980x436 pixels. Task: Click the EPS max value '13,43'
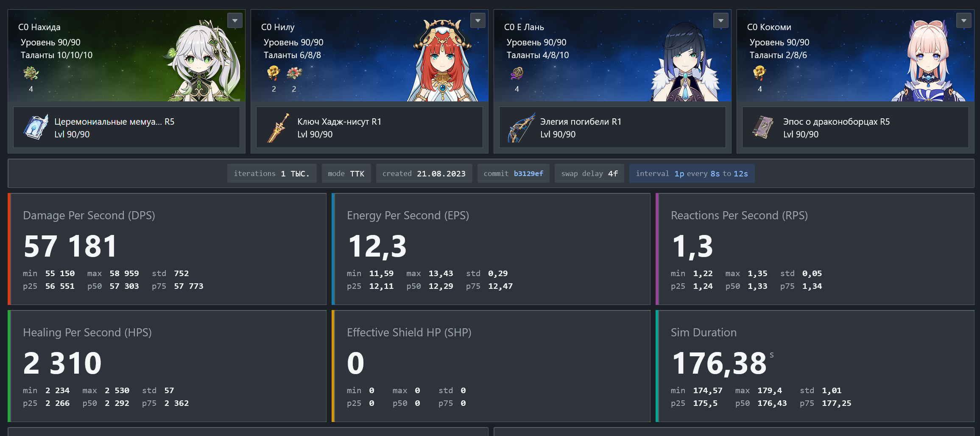pos(441,274)
